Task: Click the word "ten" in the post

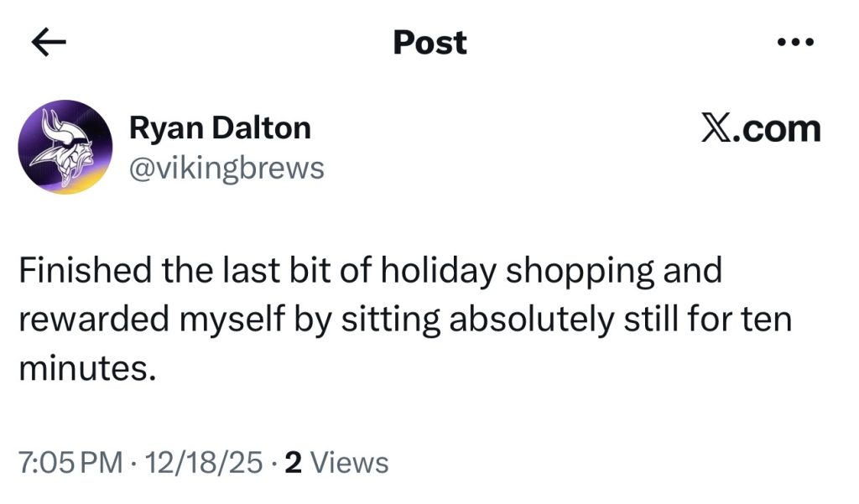Action: click(x=768, y=320)
